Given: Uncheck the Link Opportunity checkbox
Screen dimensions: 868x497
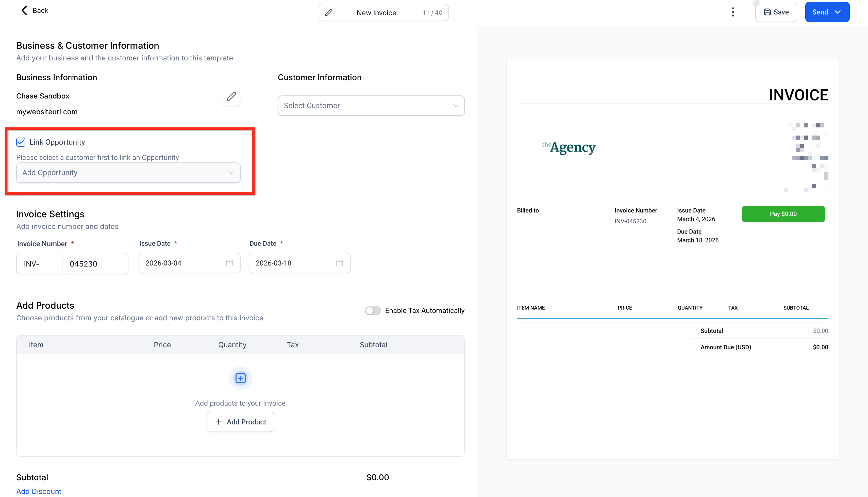Looking at the screenshot, I should click(21, 142).
